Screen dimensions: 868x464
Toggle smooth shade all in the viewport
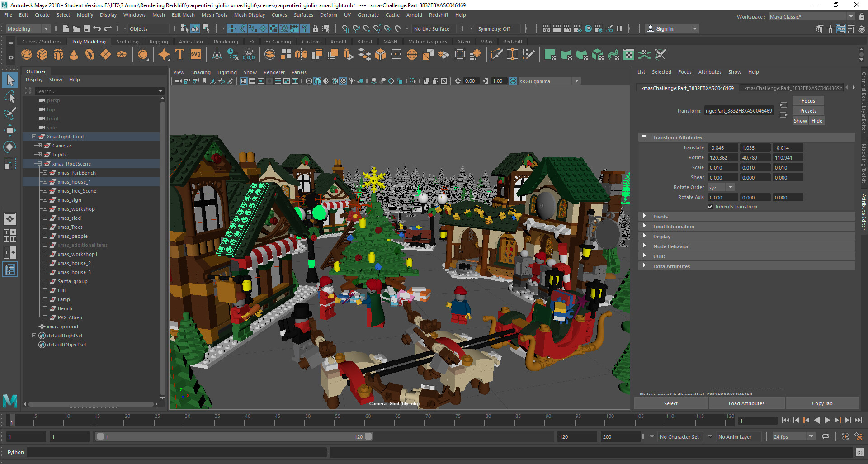click(317, 81)
